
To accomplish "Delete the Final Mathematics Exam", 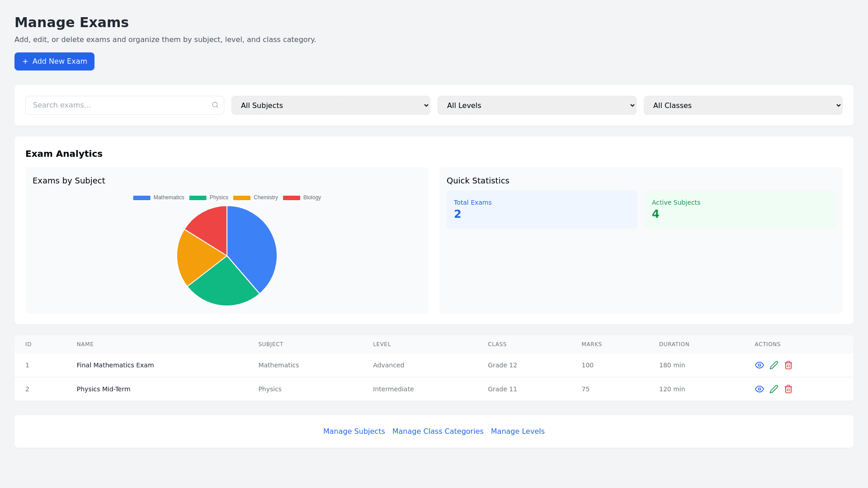I will pos(788,365).
